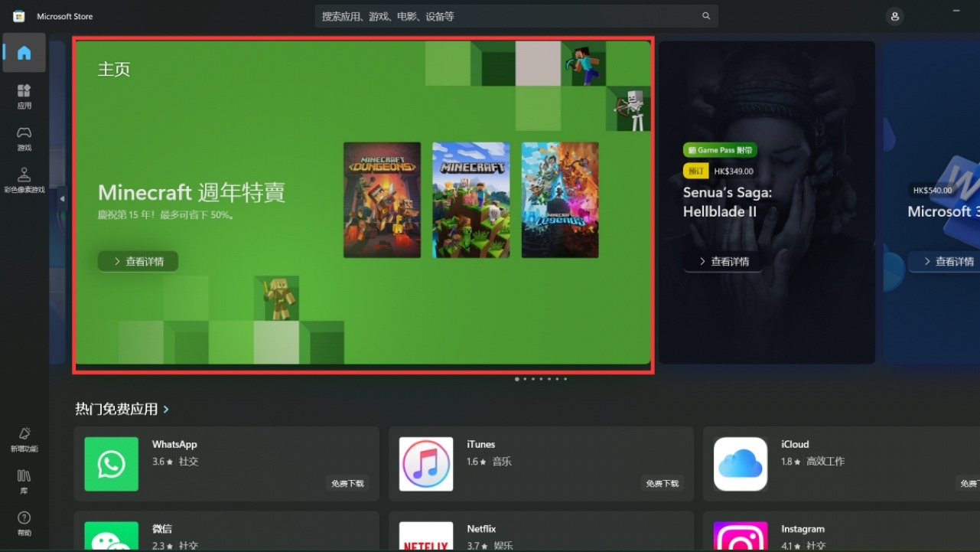This screenshot has width=980, height=552.
Task: Open the 库 (Library) page
Action: [x=24, y=482]
